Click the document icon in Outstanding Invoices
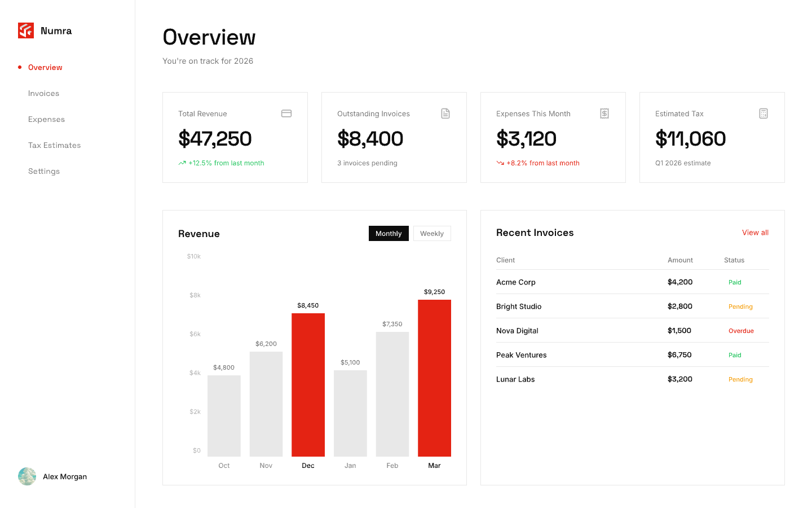The height and width of the screenshot is (508, 812). 445,113
